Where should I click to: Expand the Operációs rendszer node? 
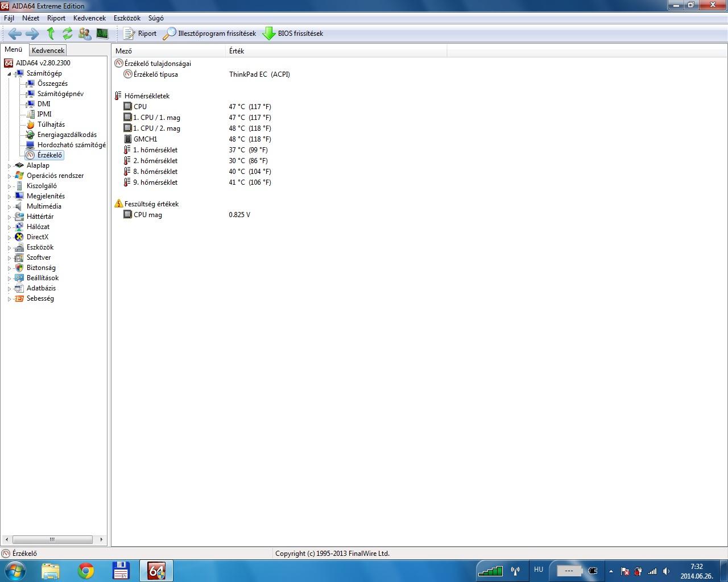9,176
